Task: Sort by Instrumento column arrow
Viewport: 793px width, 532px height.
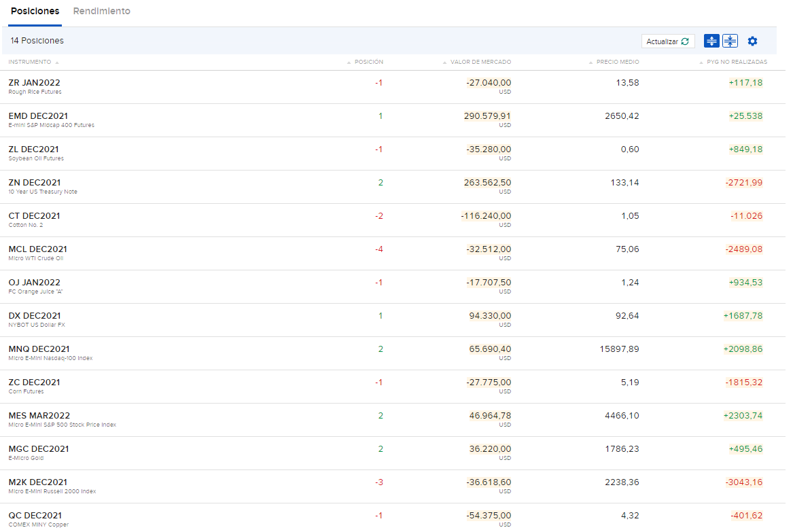Action: click(57, 63)
